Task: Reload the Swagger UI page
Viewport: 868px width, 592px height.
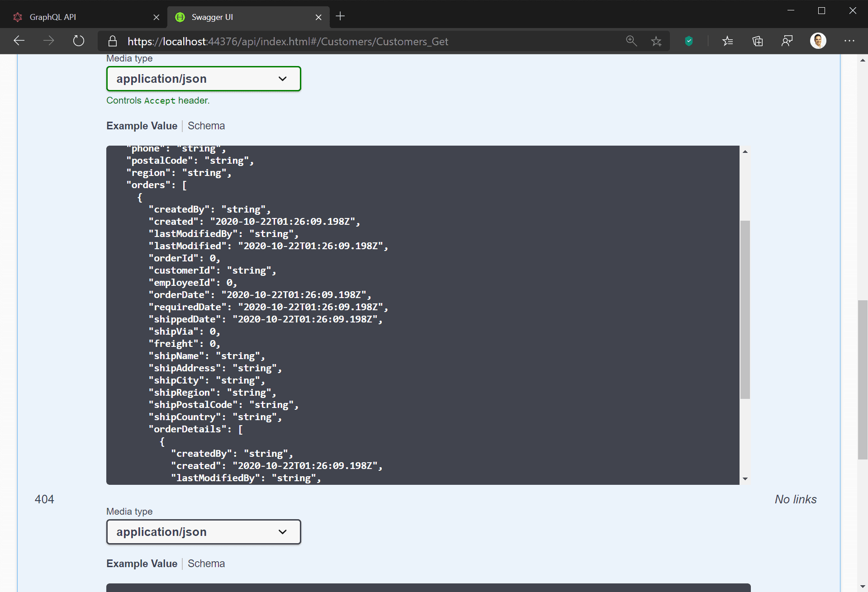Action: click(79, 41)
